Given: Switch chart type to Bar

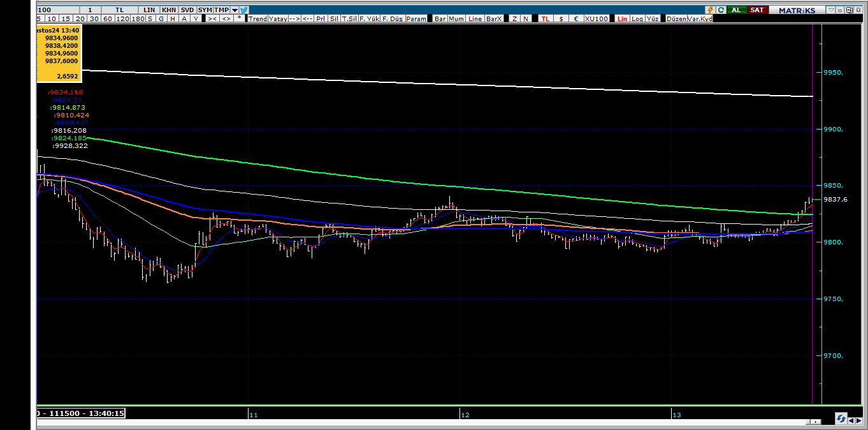Looking at the screenshot, I should (x=440, y=19).
